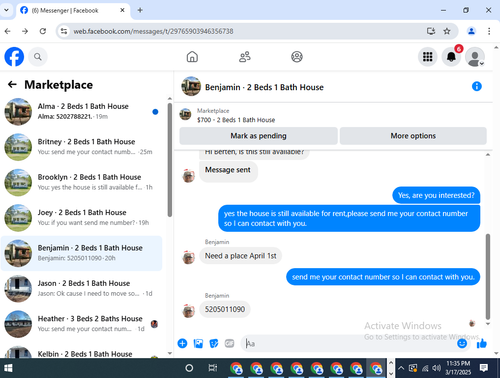500x378 pixels.
Task: Click unread blue dot on Alma chat
Action: [155, 112]
